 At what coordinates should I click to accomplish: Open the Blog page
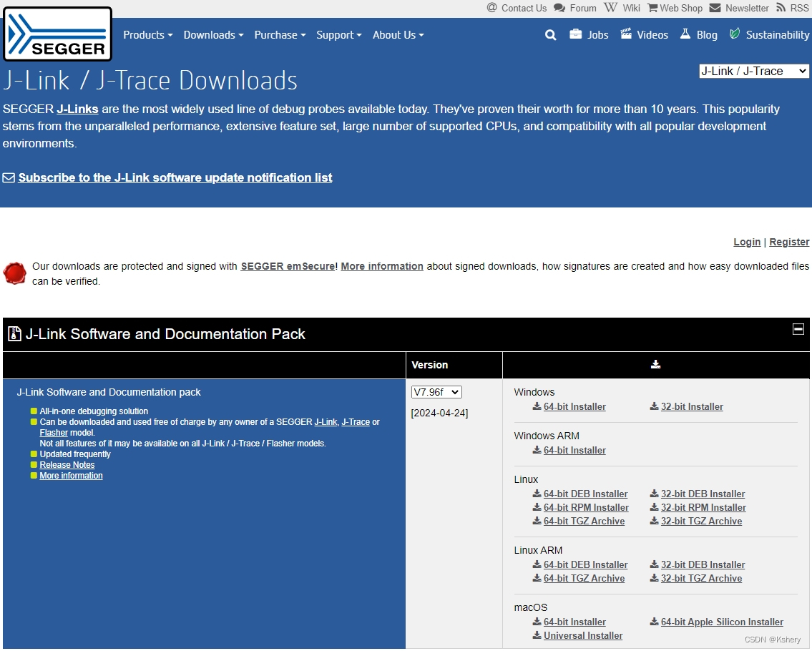(707, 35)
